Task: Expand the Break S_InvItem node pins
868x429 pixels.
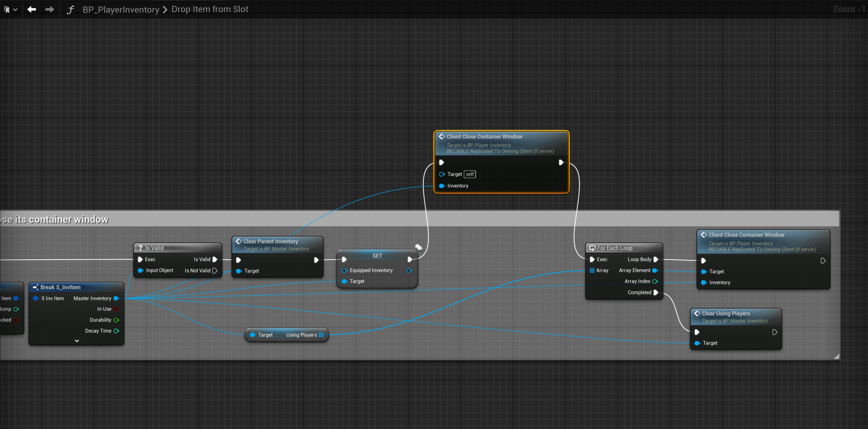Action: click(76, 341)
